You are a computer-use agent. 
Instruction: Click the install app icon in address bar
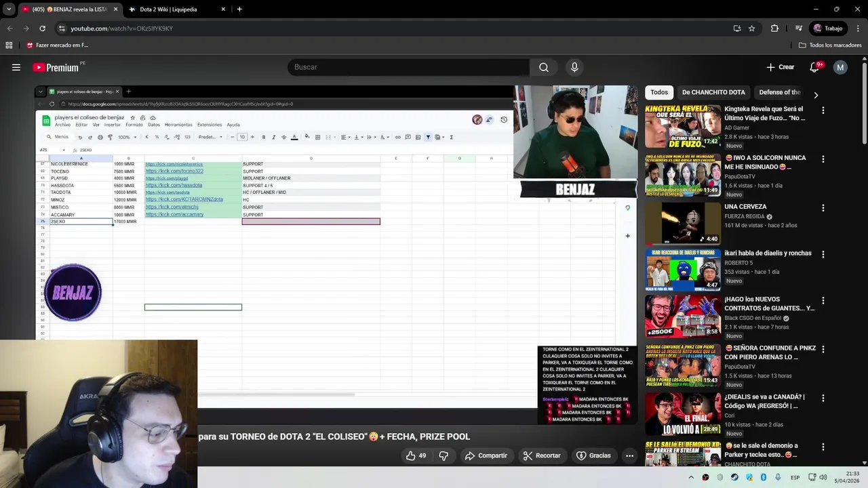coord(737,28)
